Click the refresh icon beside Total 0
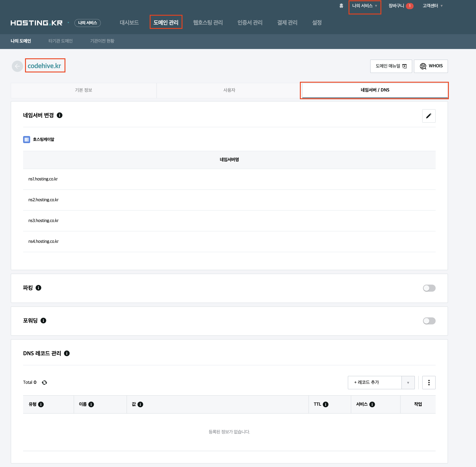This screenshot has width=476, height=467. 44,382
